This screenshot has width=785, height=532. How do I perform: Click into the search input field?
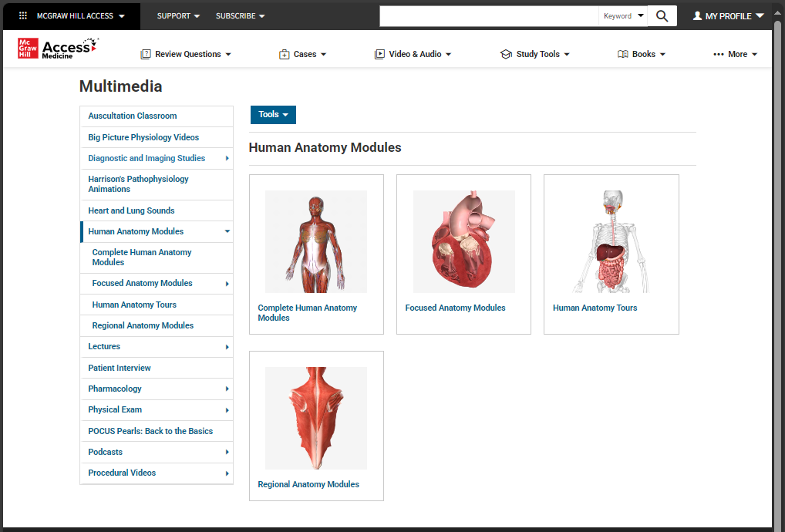tap(489, 16)
